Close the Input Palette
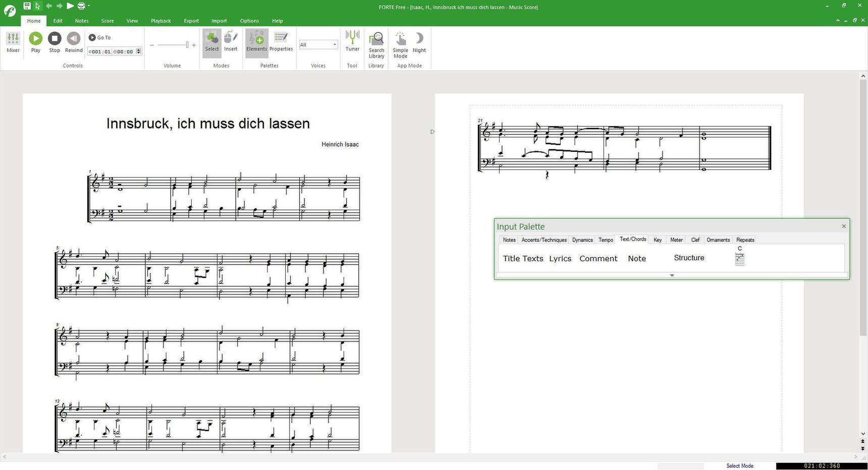The image size is (868, 470). 844,226
